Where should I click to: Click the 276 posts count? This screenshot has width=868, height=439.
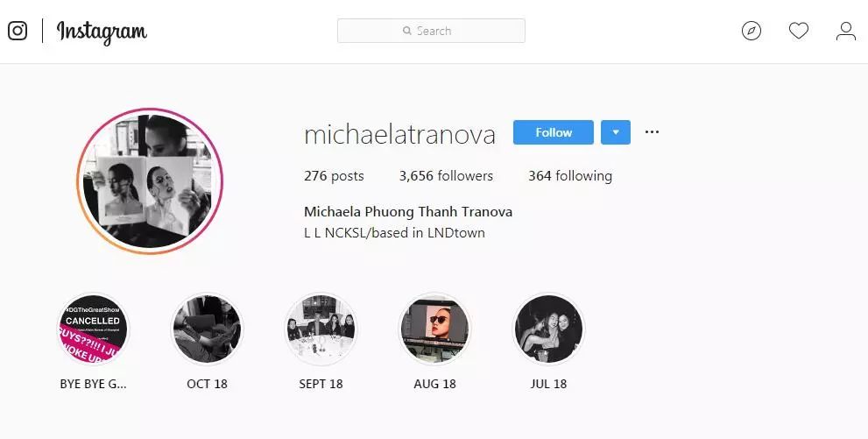[334, 176]
